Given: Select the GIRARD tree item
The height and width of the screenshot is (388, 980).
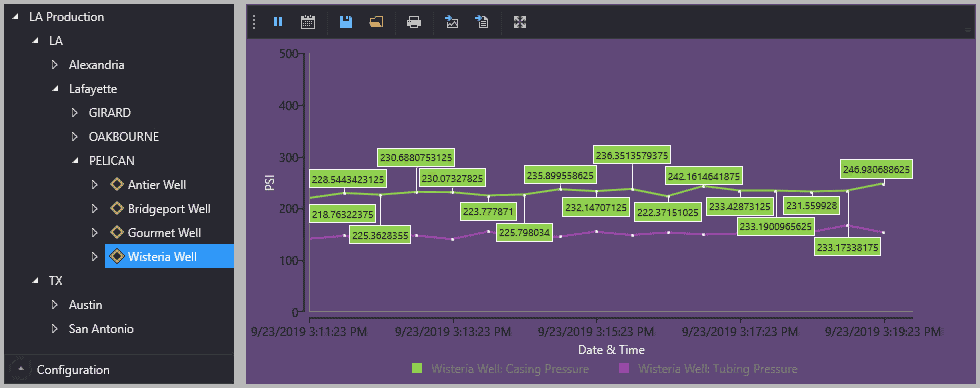Looking at the screenshot, I should pos(110,112).
